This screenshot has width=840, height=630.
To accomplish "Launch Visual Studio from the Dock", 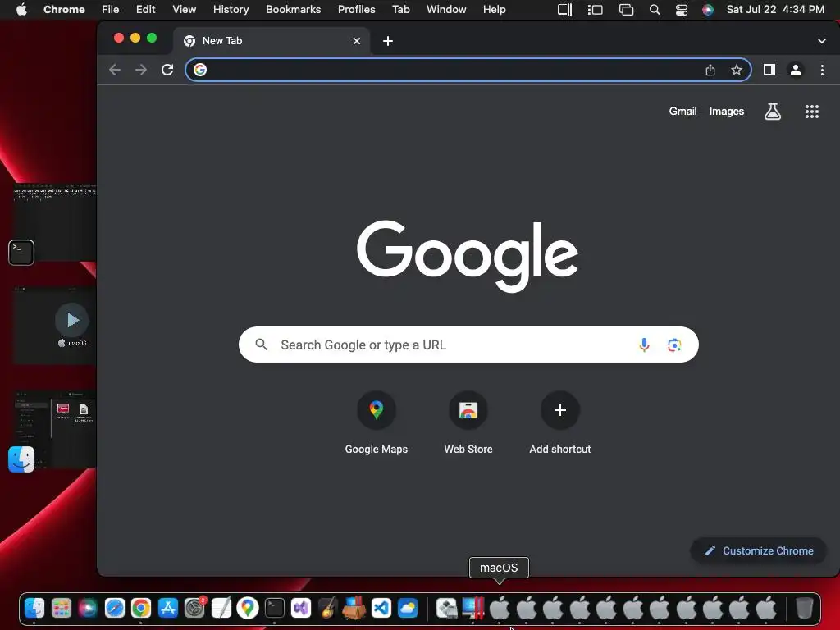I will (x=301, y=608).
